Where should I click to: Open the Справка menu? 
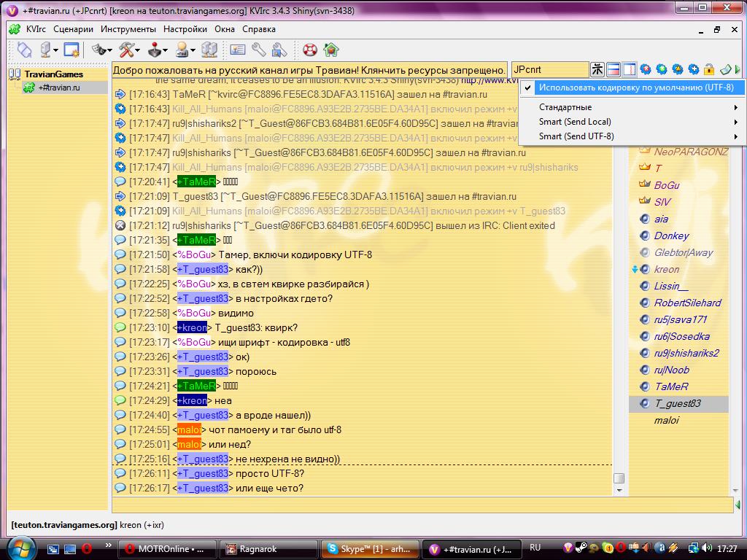point(259,29)
